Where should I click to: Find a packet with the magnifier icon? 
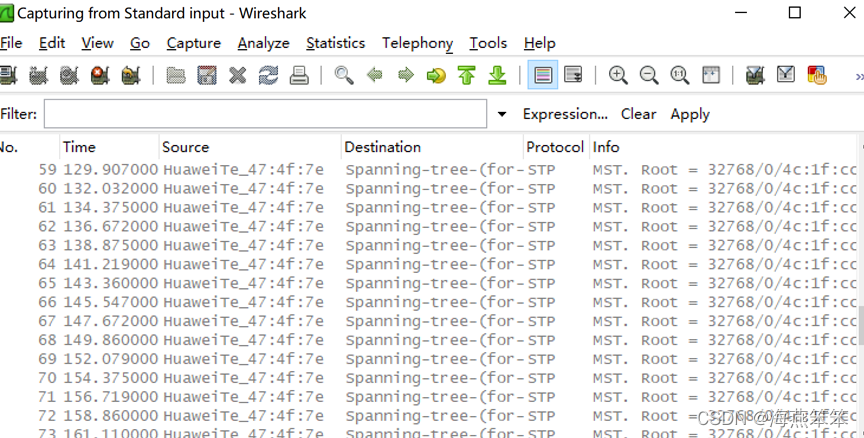pos(344,75)
